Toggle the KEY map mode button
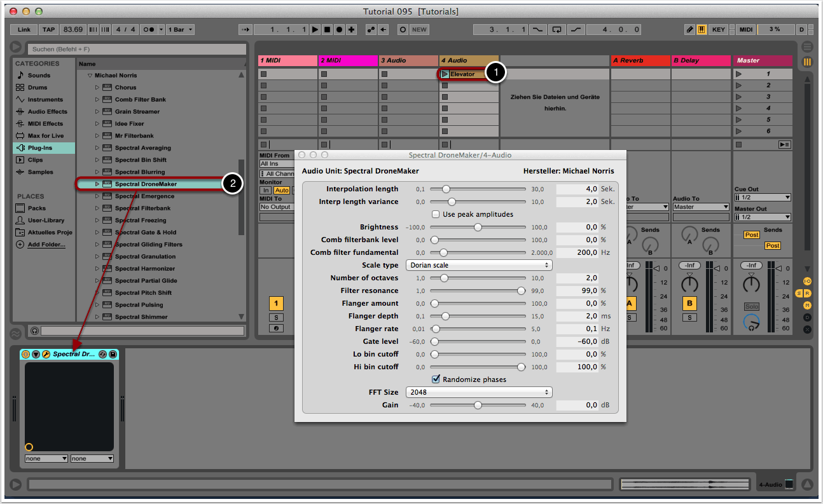This screenshot has height=504, width=823. point(718,29)
